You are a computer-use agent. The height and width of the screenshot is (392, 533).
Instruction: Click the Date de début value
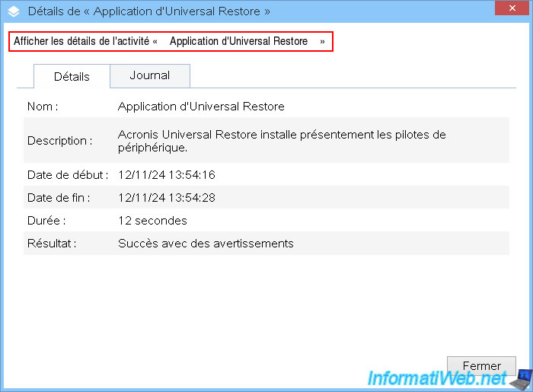[x=167, y=175]
